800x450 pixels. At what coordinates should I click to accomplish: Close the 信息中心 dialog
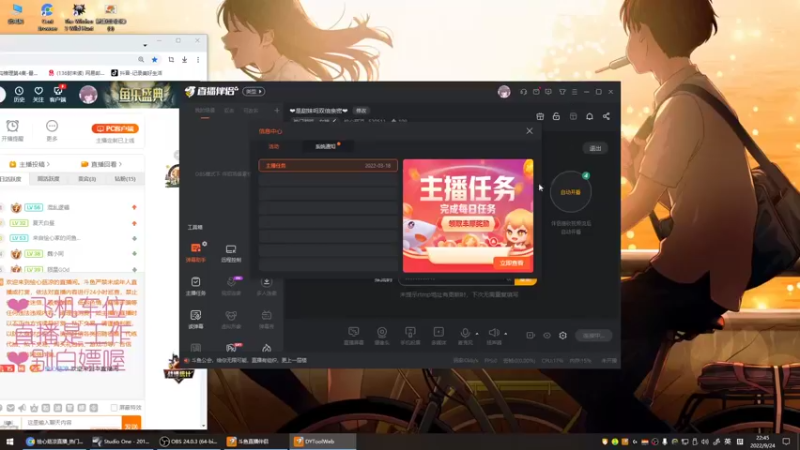point(530,131)
